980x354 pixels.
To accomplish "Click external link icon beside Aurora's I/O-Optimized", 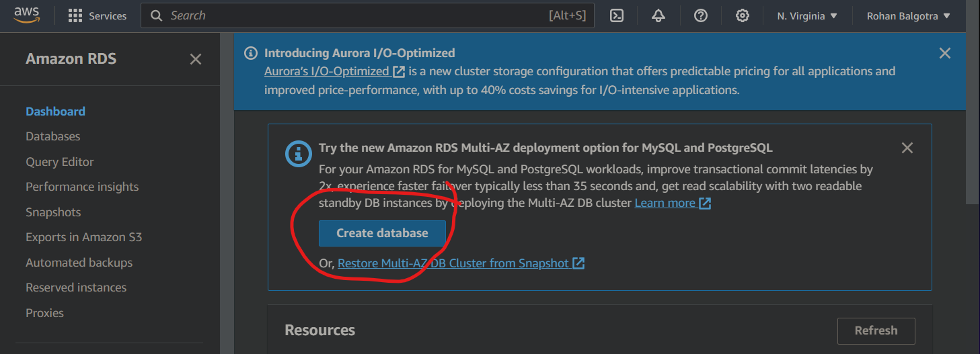I will pyautogui.click(x=399, y=71).
